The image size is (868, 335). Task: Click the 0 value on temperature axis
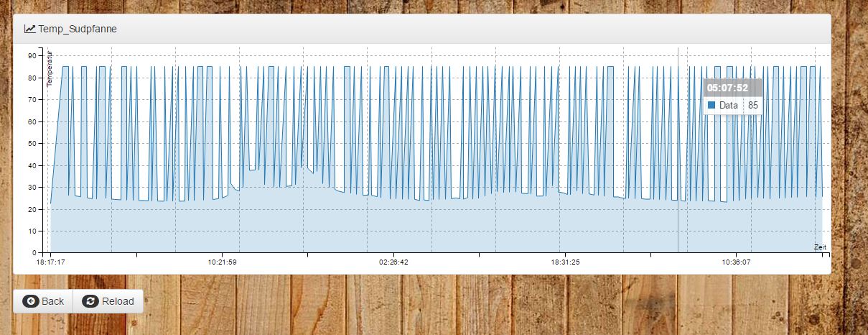tap(34, 253)
